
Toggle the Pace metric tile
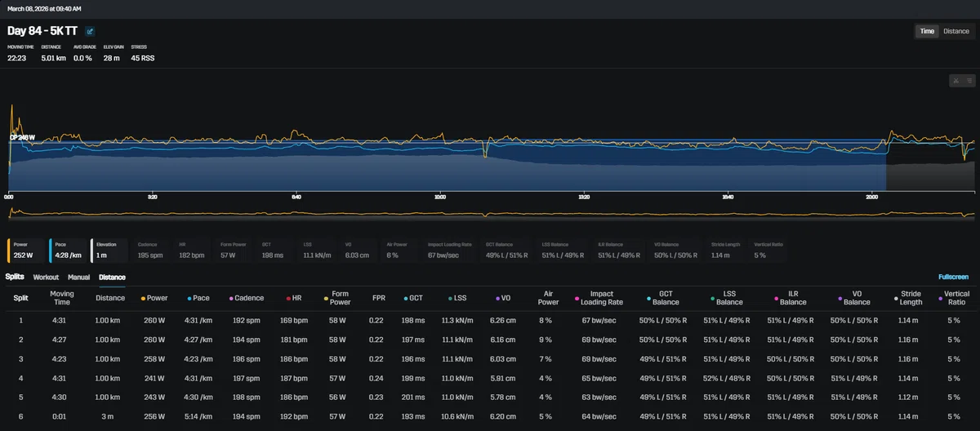coord(68,251)
